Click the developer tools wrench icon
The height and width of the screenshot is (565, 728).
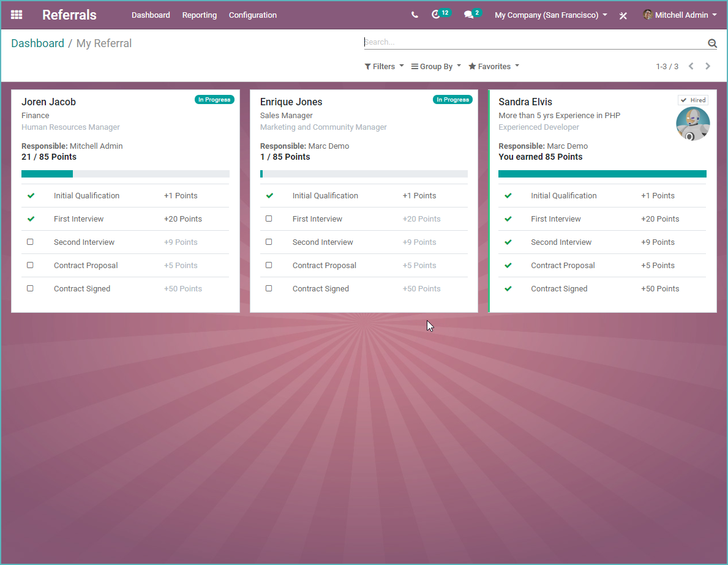click(623, 15)
